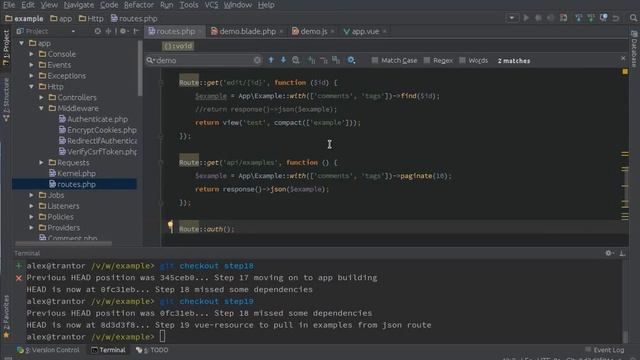Close the find bar

coord(623,58)
